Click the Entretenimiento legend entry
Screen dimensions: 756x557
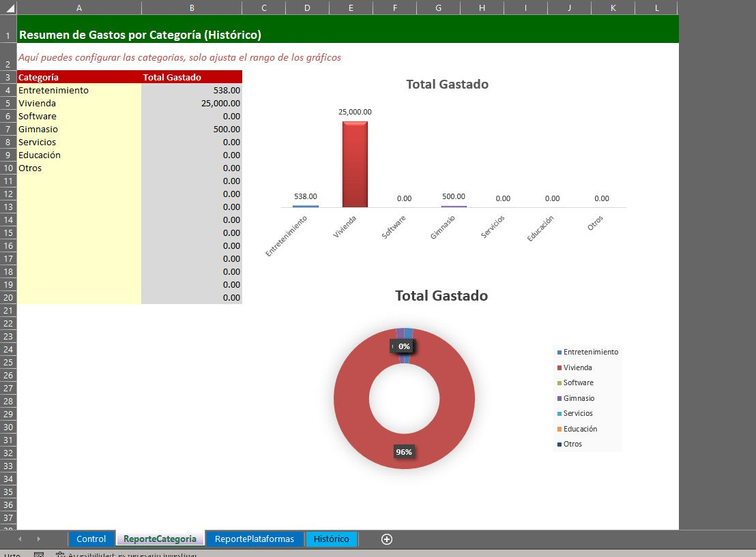(x=587, y=352)
